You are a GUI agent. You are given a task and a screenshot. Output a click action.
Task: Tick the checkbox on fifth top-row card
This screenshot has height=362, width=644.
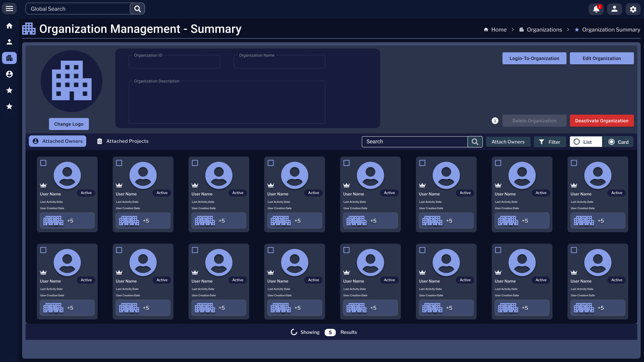click(346, 163)
